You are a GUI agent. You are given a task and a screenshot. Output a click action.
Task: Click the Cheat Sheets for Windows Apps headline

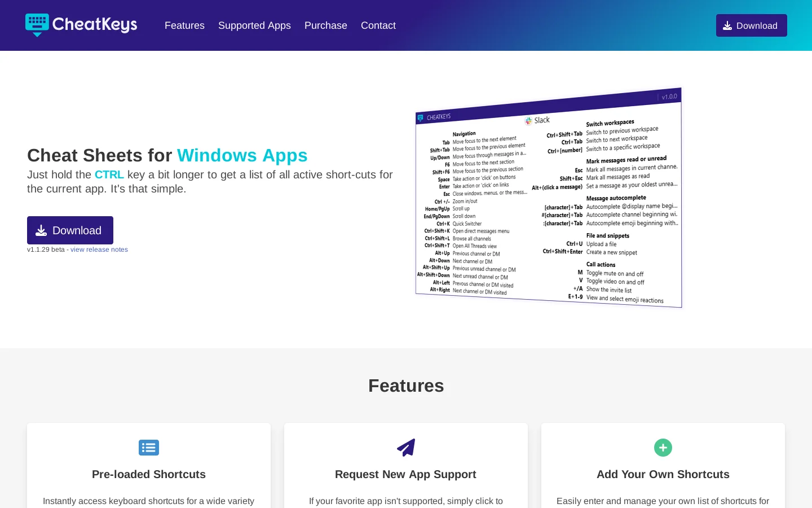[x=167, y=155]
